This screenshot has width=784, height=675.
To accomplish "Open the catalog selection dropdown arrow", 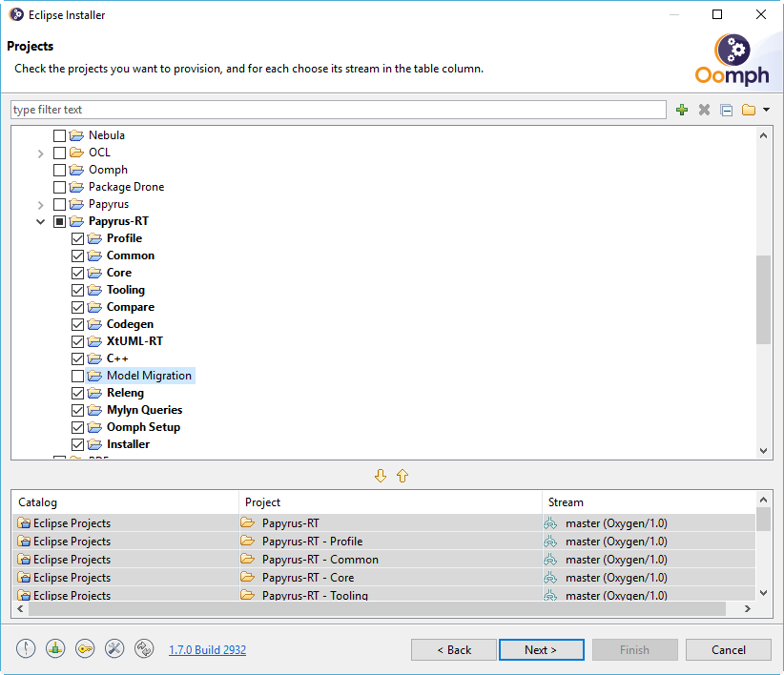I will [767, 110].
